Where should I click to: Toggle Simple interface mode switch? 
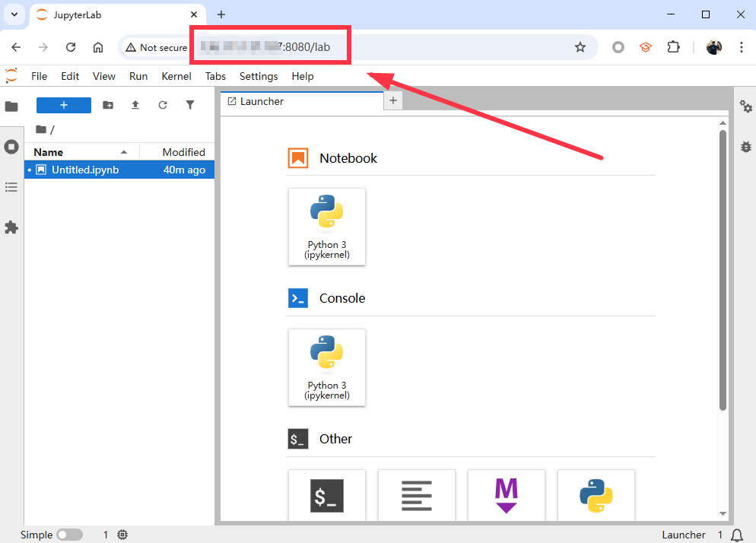[69, 535]
